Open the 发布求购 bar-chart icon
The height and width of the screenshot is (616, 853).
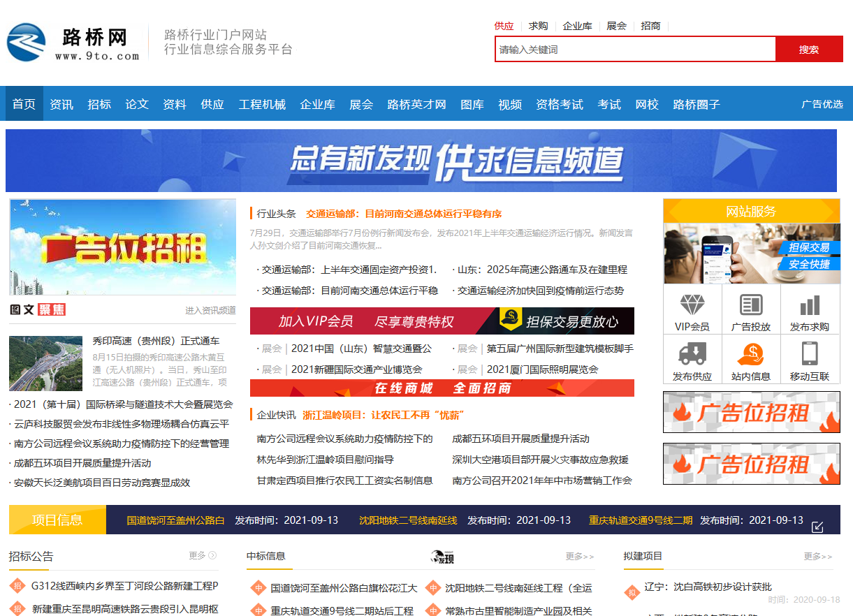(810, 305)
